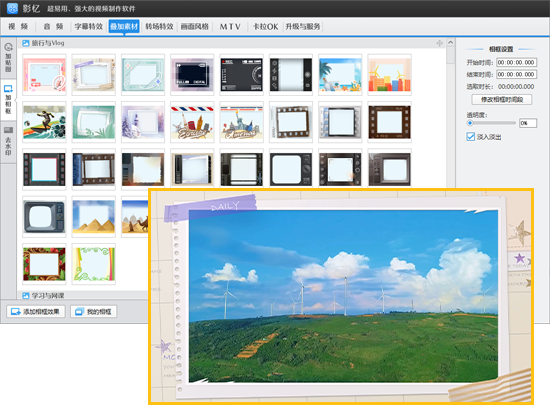
Task: Pick the pyramids frame thumbnail
Action: click(94, 217)
